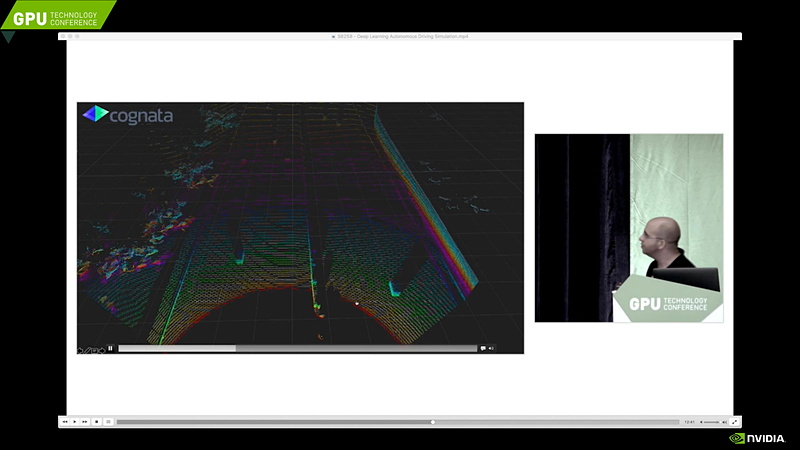
Task: Click the video file name in the title bar
Action: tap(403, 36)
